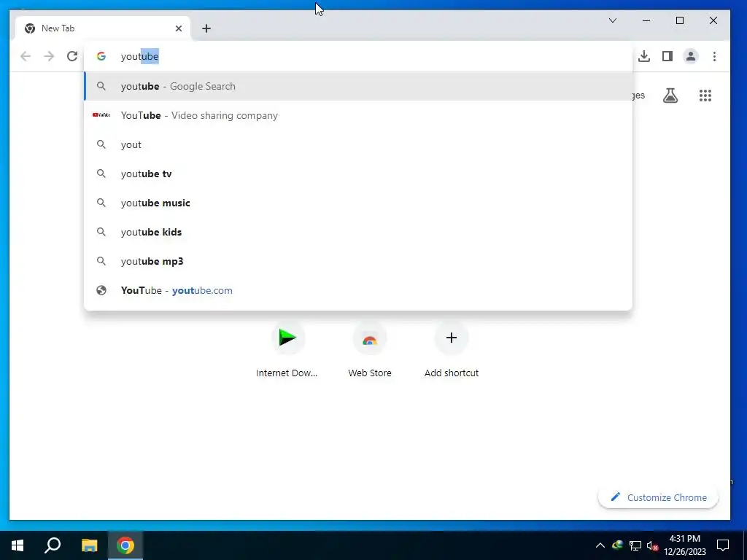Open network status tray icon
Screen dimensions: 747x560
pyautogui.click(x=635, y=545)
